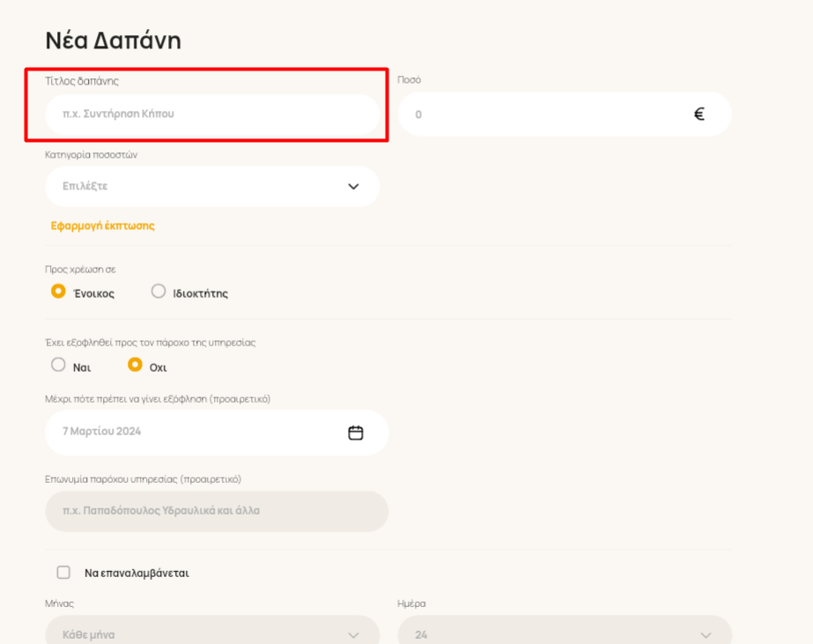Click the Να επαναλαμβάνεται label text
Screen dimensions: 813x644
click(137, 573)
